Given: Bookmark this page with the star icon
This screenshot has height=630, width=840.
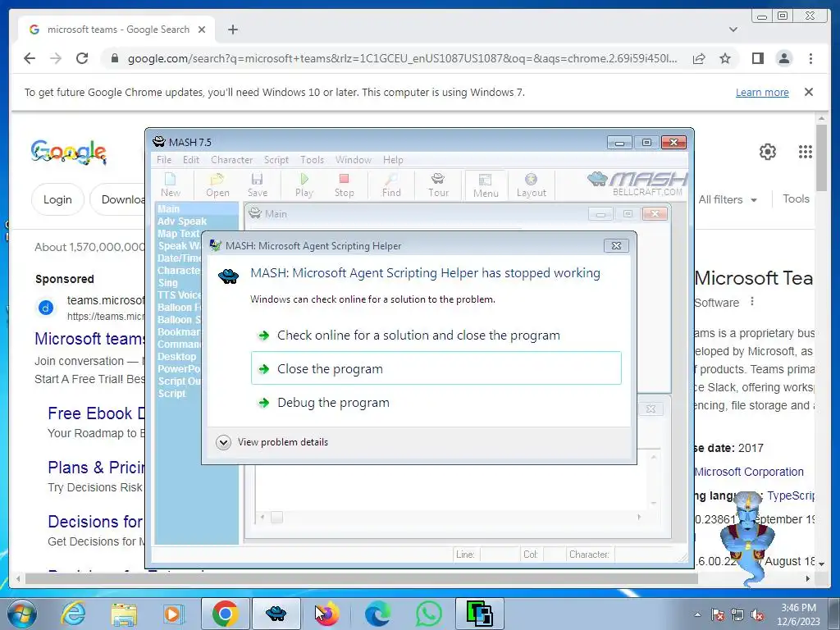Looking at the screenshot, I should coord(725,58).
